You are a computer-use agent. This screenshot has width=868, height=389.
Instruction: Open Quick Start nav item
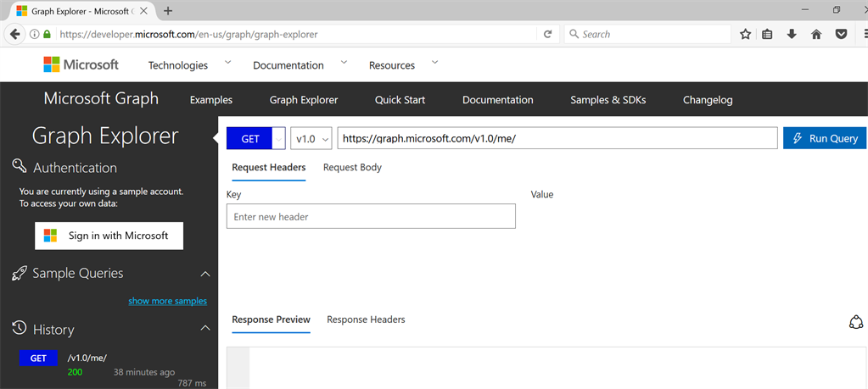(400, 100)
